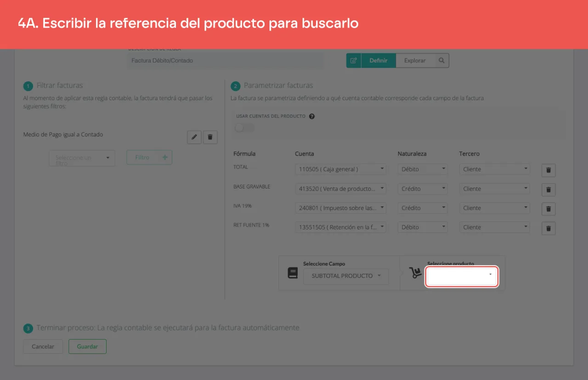Click the Factura Débito/Contado description field

[225, 61]
